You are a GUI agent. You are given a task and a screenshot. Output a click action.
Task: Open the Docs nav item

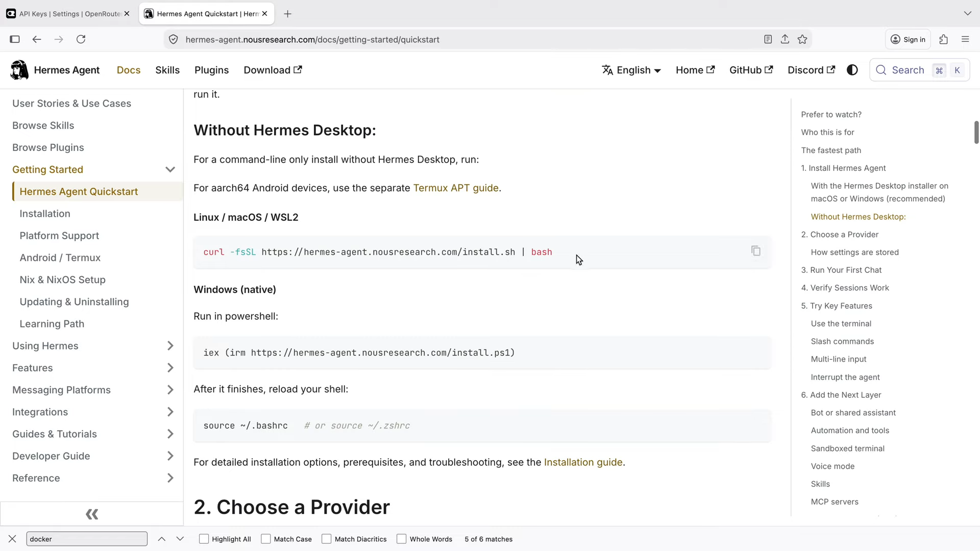pos(129,70)
